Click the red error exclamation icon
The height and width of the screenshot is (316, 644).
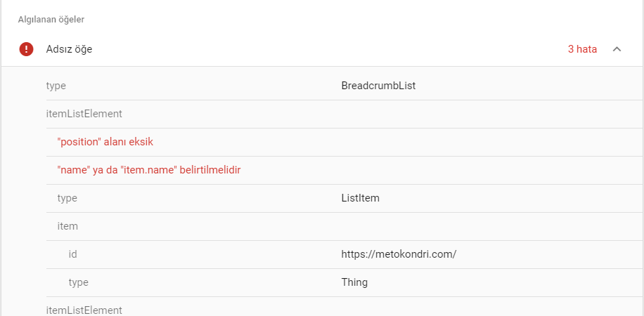(x=26, y=49)
